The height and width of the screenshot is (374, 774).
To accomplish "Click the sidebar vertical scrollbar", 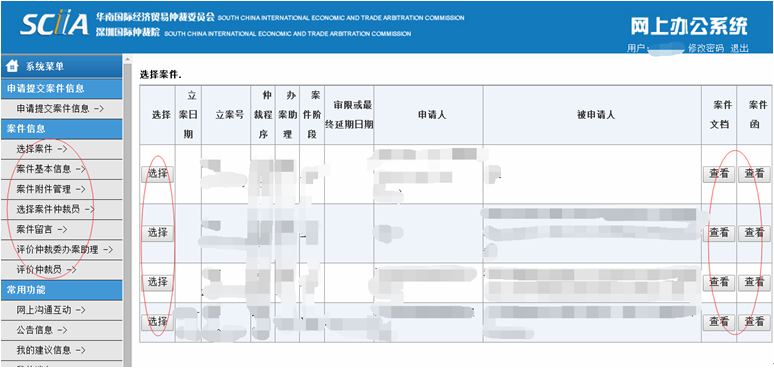I will (127, 215).
